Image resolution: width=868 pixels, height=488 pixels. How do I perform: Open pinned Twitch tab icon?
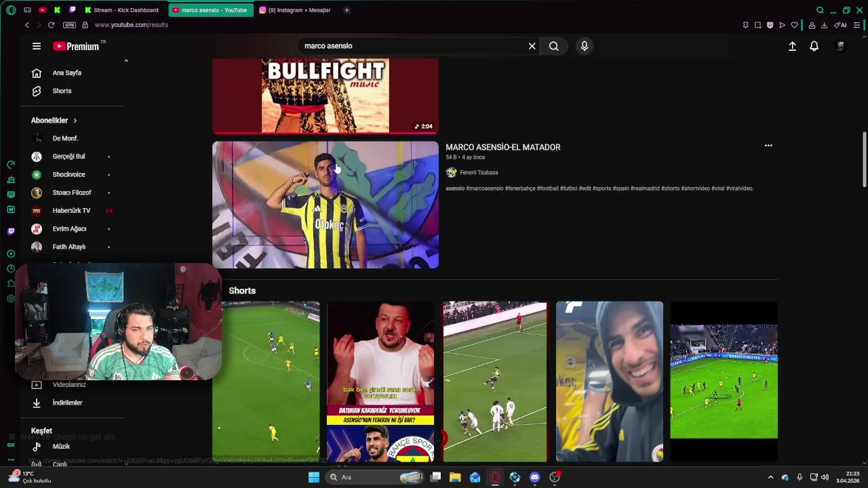tap(73, 10)
